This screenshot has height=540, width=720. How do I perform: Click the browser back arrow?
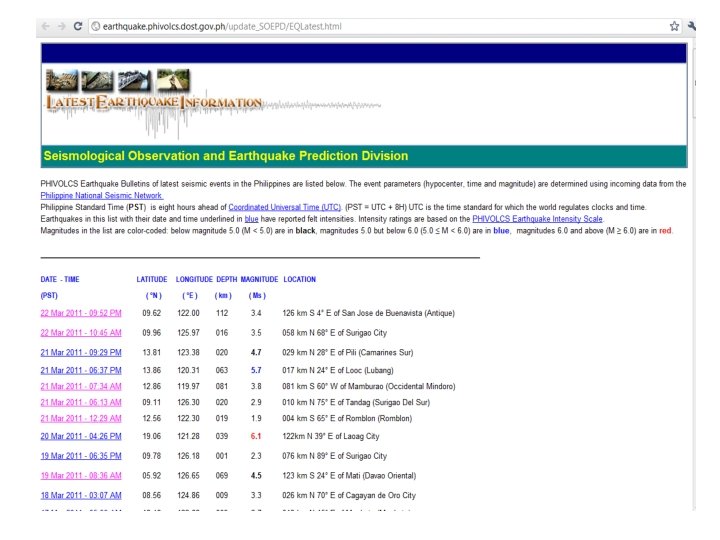pyautogui.click(x=45, y=26)
